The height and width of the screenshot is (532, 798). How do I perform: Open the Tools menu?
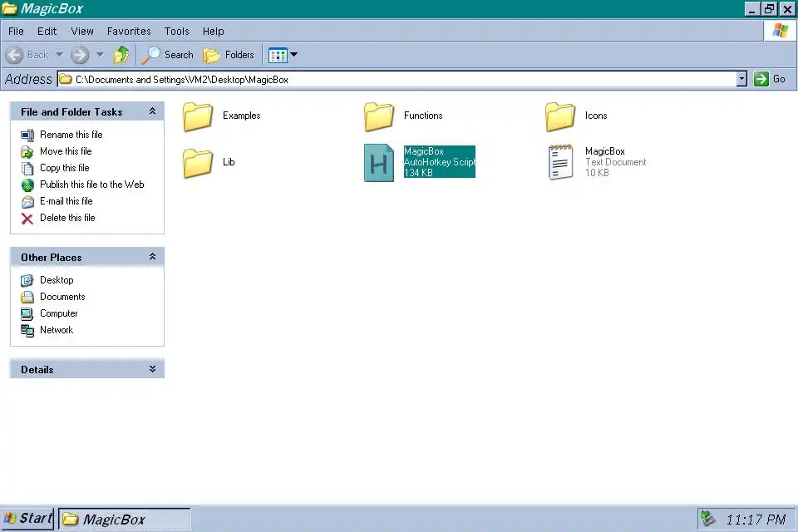coord(176,31)
